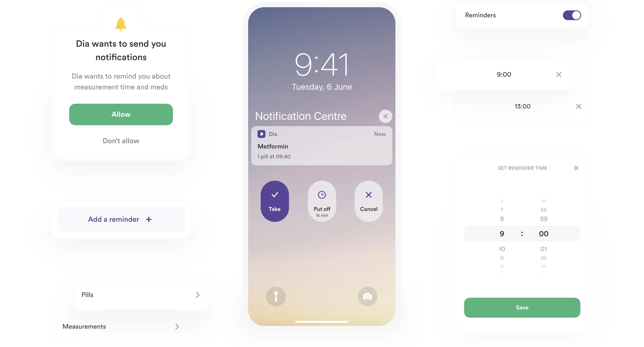Remove the 9:00 reminder time
The height and width of the screenshot is (347, 644).
tap(558, 74)
